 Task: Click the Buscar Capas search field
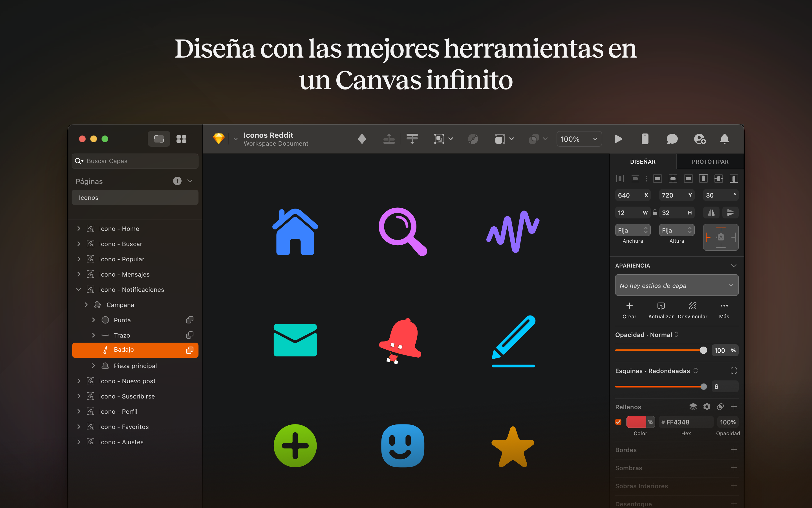pyautogui.click(x=135, y=161)
